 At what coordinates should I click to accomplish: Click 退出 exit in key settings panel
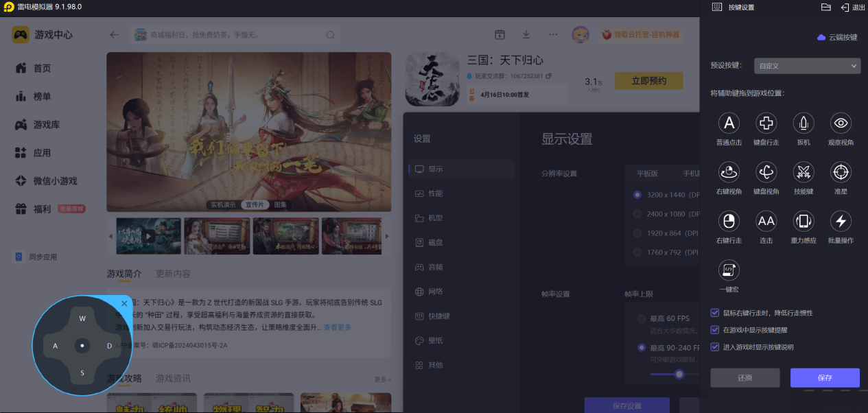pyautogui.click(x=853, y=8)
